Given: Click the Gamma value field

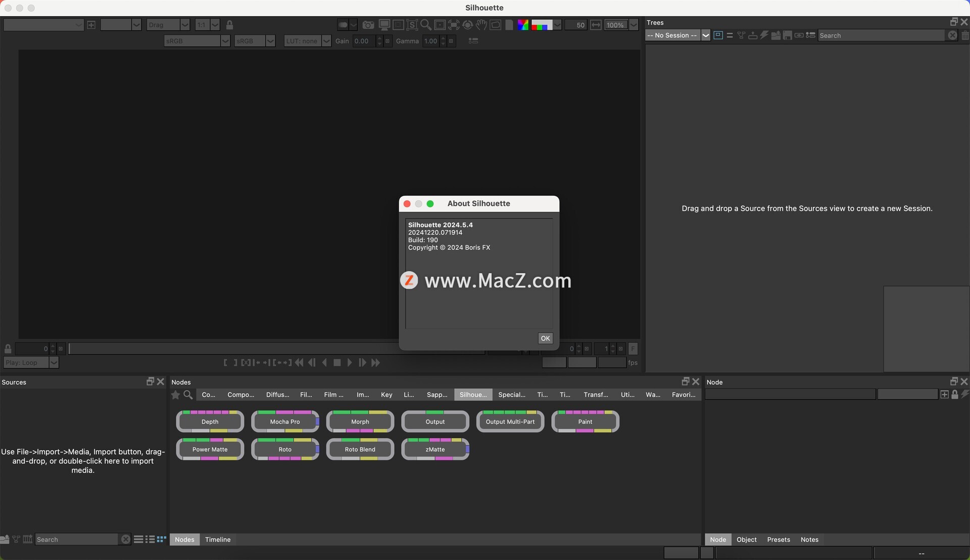Looking at the screenshot, I should click(x=431, y=41).
